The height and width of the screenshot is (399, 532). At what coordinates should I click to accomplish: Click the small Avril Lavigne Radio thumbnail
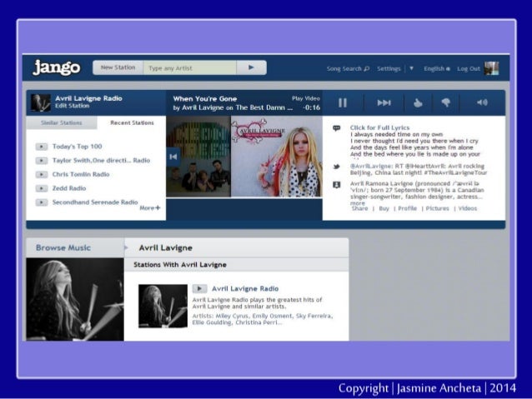[x=163, y=306]
